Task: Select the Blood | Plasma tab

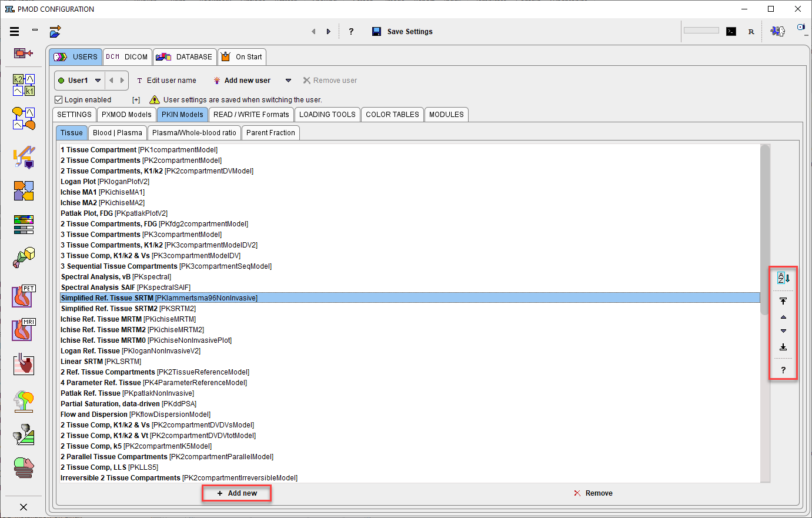Action: pyautogui.click(x=118, y=133)
